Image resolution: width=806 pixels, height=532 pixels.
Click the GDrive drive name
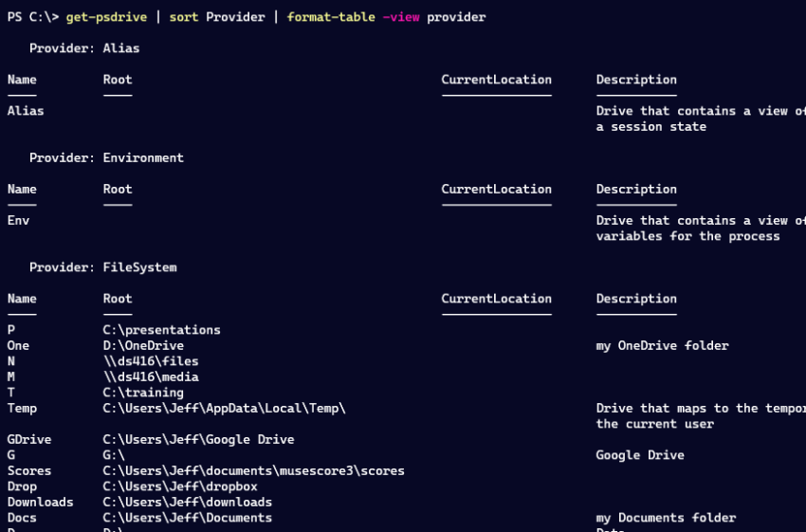point(29,439)
